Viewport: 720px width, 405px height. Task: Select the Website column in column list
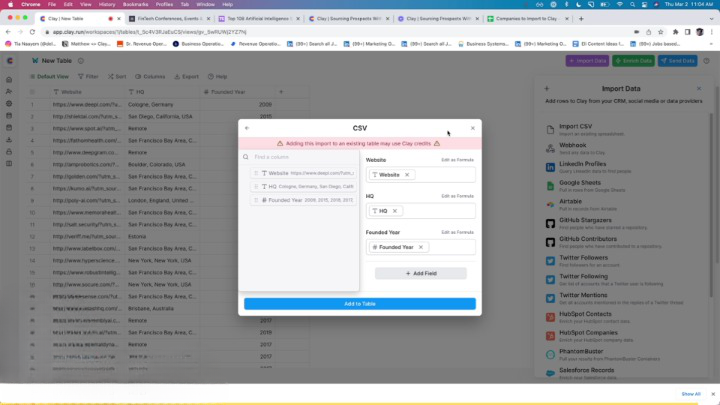(304, 173)
